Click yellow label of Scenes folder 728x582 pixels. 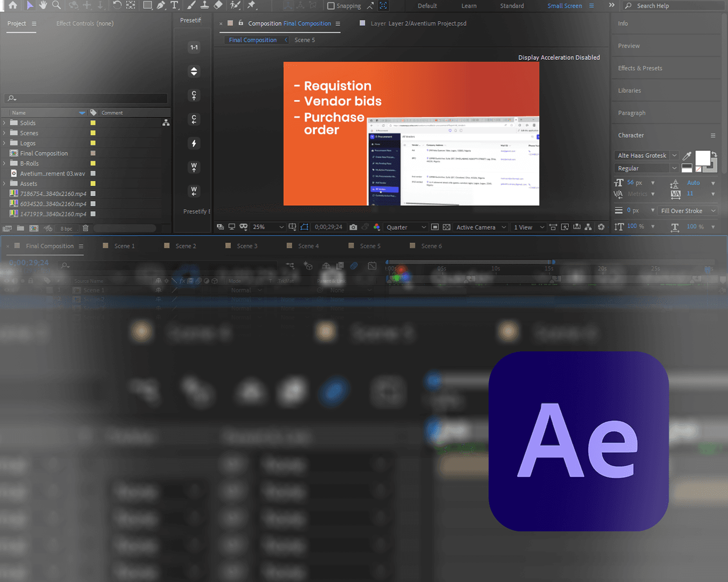(x=93, y=133)
